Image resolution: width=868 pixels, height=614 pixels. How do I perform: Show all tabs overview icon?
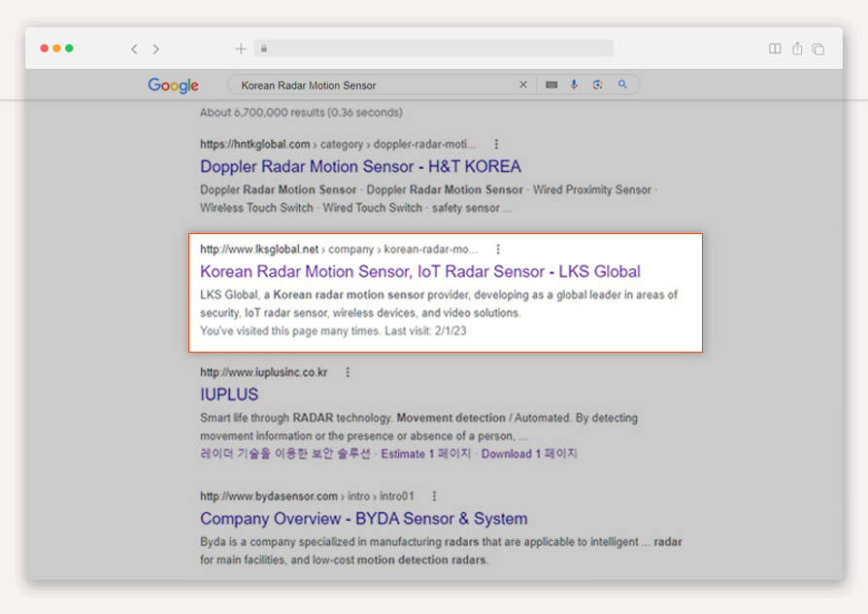point(818,49)
